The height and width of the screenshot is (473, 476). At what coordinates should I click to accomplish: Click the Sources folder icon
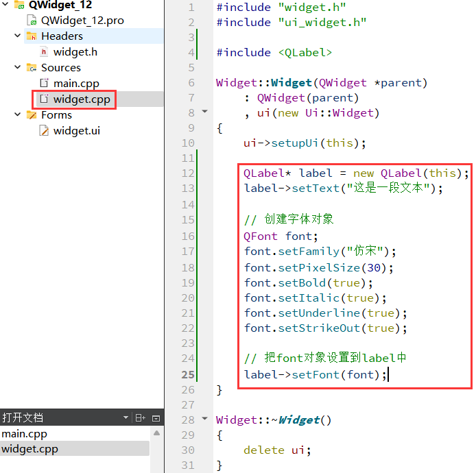point(32,68)
